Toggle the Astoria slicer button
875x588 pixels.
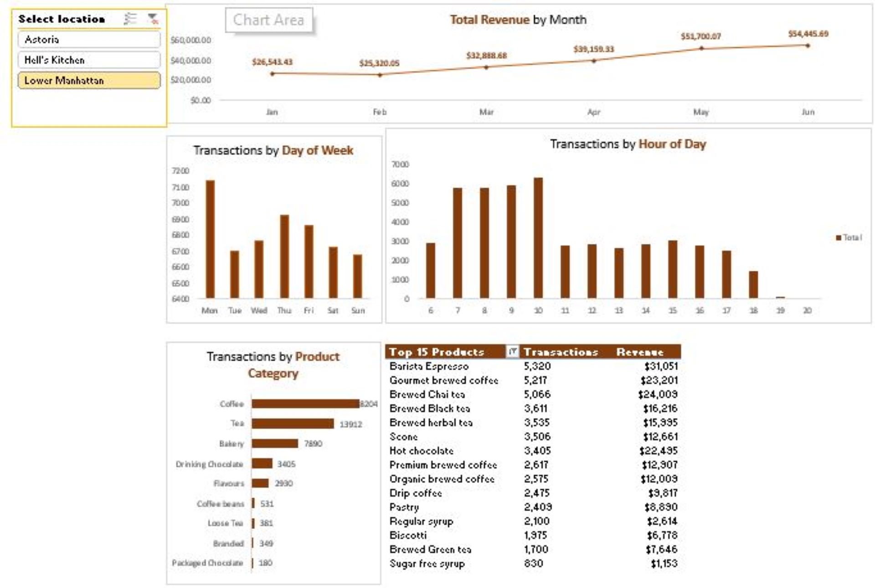point(89,40)
